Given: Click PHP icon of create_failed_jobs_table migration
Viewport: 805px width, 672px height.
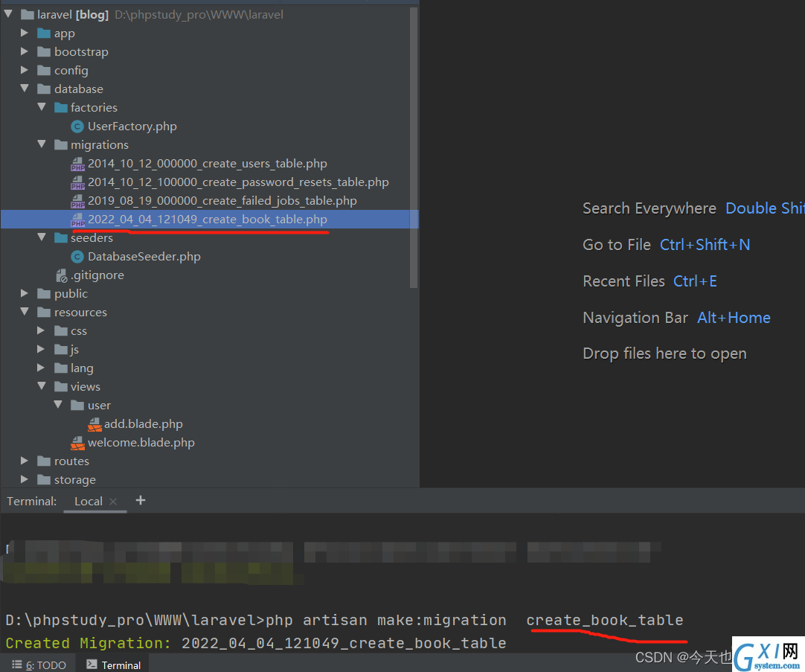Looking at the screenshot, I should 77,201.
